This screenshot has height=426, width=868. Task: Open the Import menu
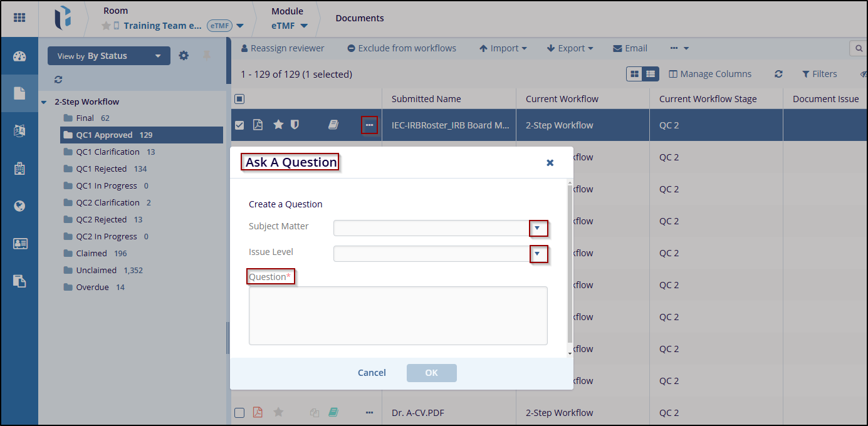(503, 48)
